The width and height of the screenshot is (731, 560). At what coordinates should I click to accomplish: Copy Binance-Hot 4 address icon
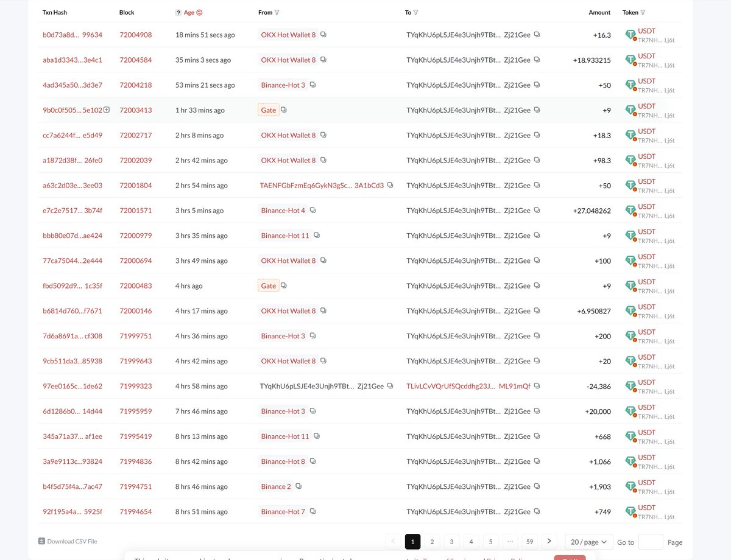313,210
